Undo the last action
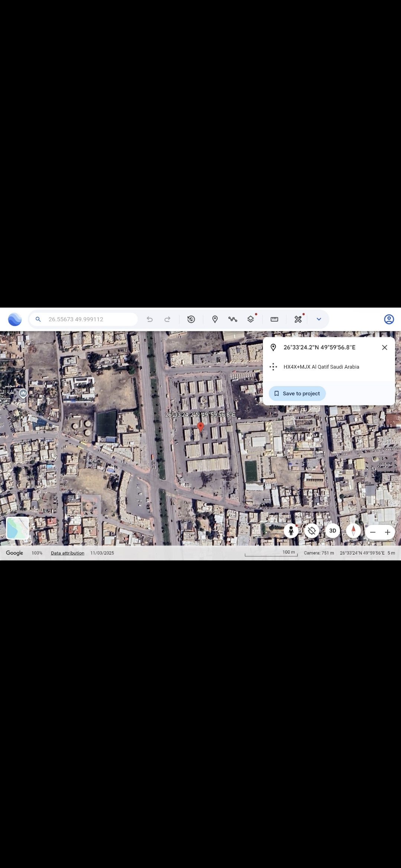 (x=150, y=319)
